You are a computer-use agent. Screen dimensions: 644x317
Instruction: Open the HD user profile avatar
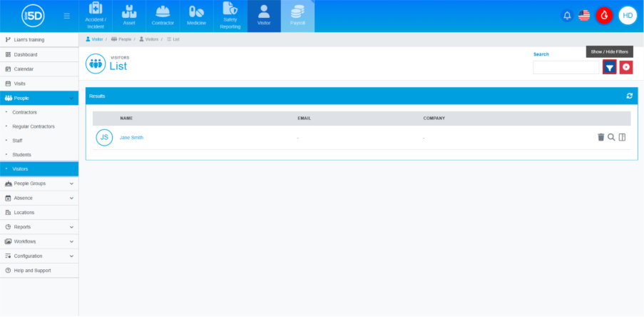click(628, 16)
